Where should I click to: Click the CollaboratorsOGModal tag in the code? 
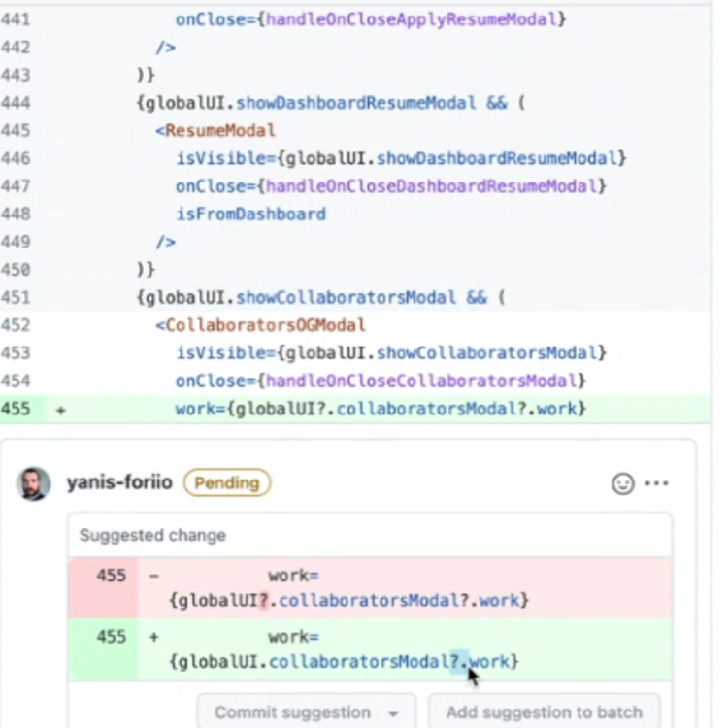[265, 325]
